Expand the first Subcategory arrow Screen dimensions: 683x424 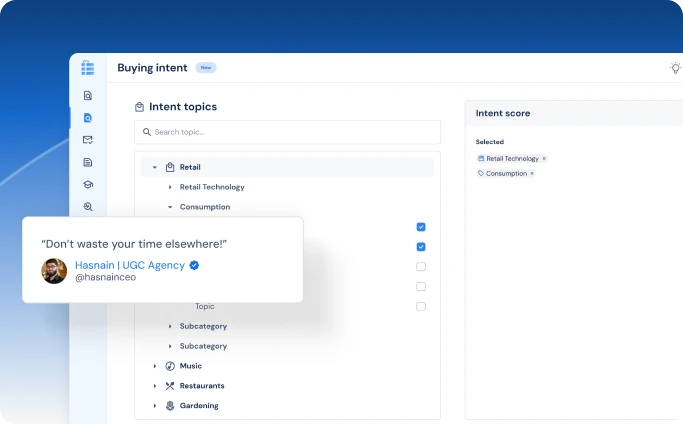pyautogui.click(x=170, y=326)
